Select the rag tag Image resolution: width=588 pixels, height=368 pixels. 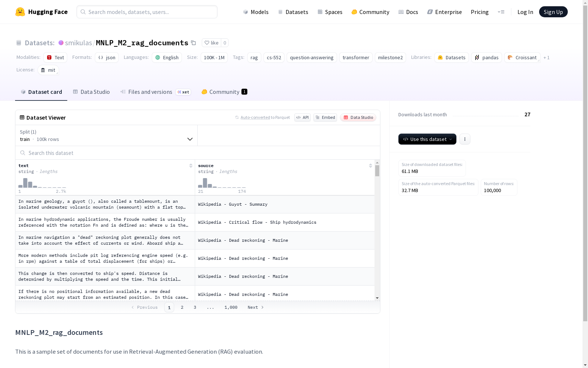(254, 57)
